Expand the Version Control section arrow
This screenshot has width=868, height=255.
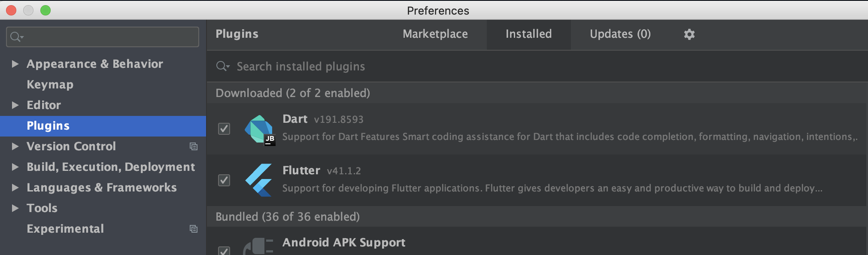tap(15, 146)
